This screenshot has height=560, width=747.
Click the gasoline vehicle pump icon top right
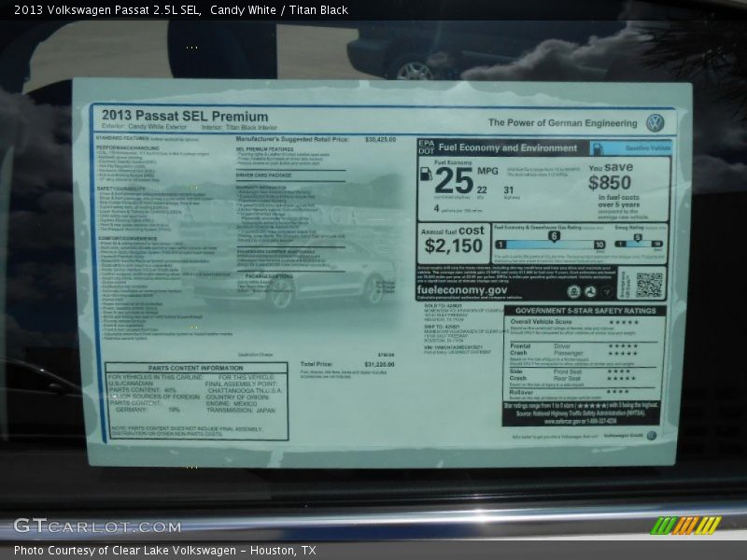click(x=598, y=147)
